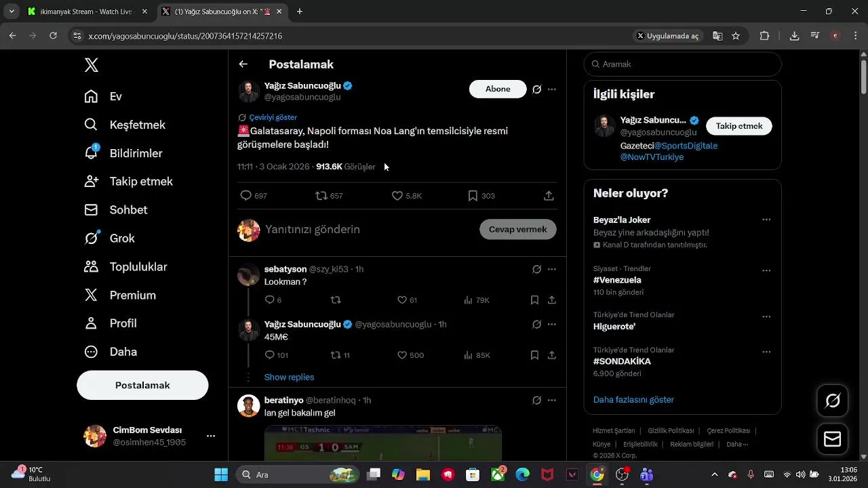This screenshot has height=488, width=868.
Task: Click the reply icon with 101 on 45M€ post
Action: coord(270,355)
